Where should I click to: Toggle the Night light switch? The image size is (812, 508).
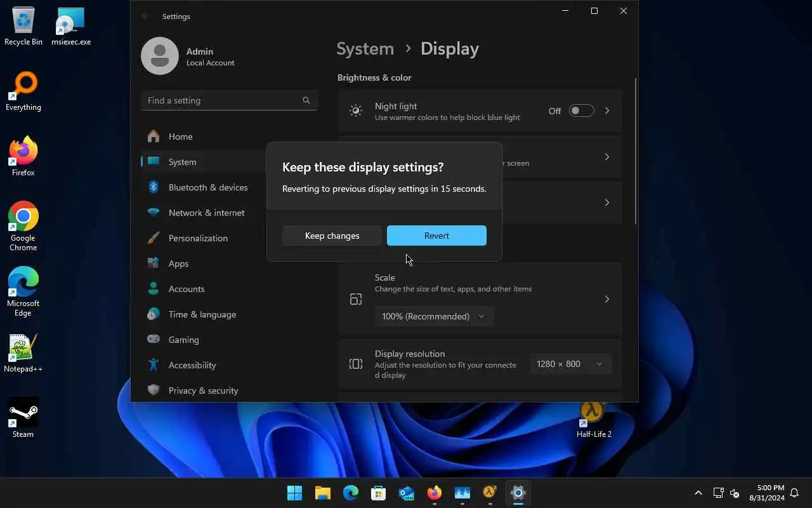coord(581,110)
